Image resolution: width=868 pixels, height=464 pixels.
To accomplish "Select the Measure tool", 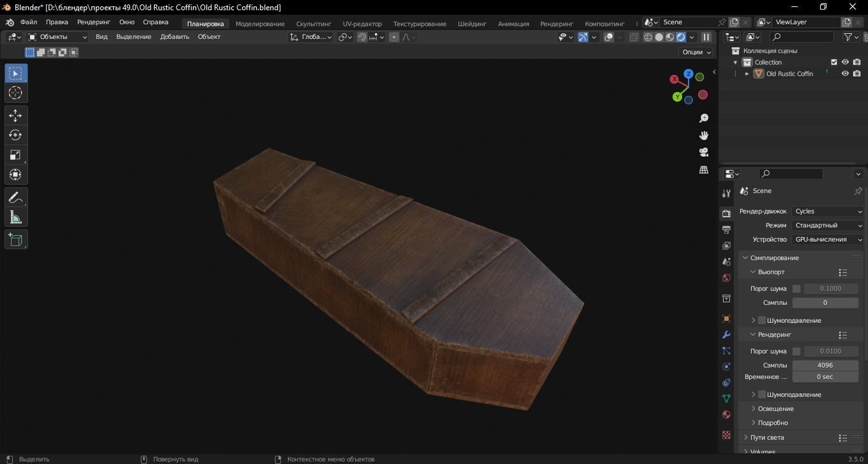I will [16, 217].
